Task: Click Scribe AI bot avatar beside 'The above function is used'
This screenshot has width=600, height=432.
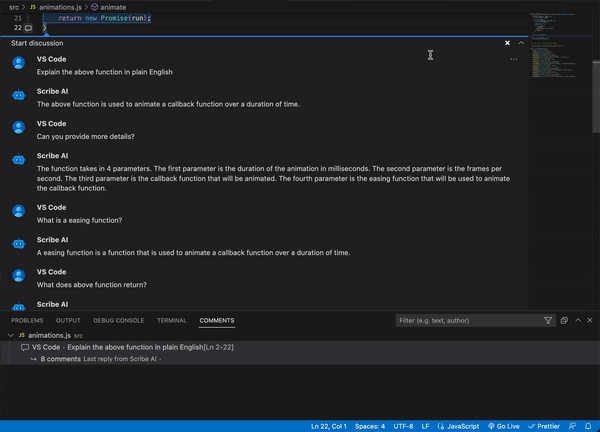Action: pyautogui.click(x=19, y=95)
